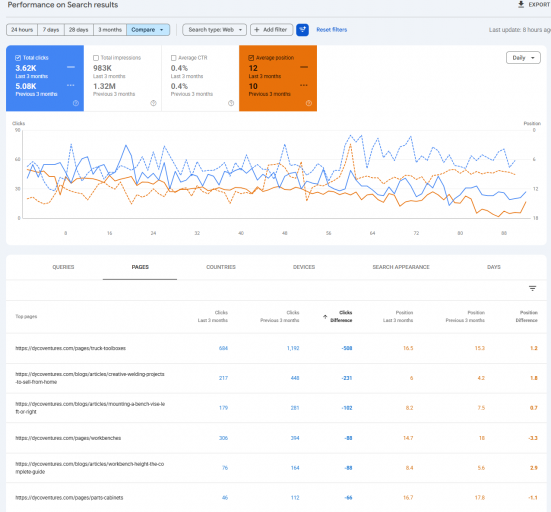Screen dimensions: 551x512
Task: Uncheck the Total clicks checkbox
Action: click(x=18, y=58)
